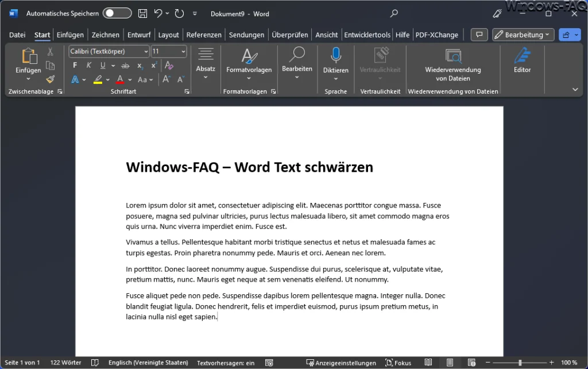
Task: Toggle strikethrough formatting ab
Action: click(125, 66)
